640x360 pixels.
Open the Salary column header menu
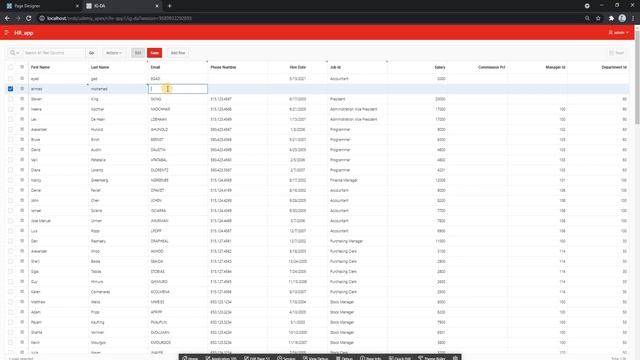(x=440, y=67)
